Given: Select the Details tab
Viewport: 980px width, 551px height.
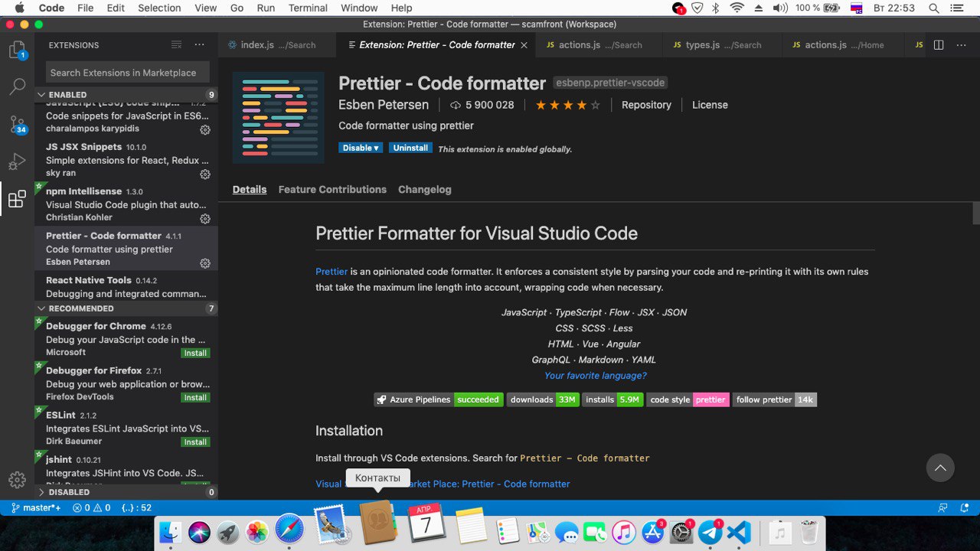Looking at the screenshot, I should point(250,189).
